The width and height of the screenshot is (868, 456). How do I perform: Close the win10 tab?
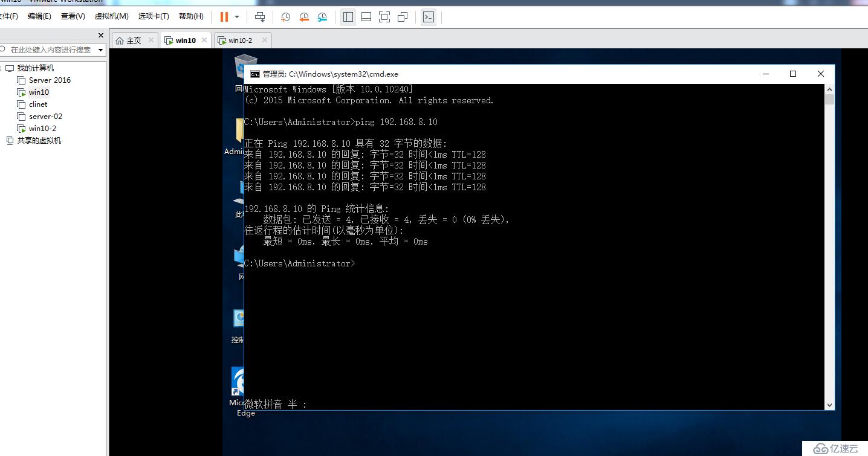click(204, 40)
